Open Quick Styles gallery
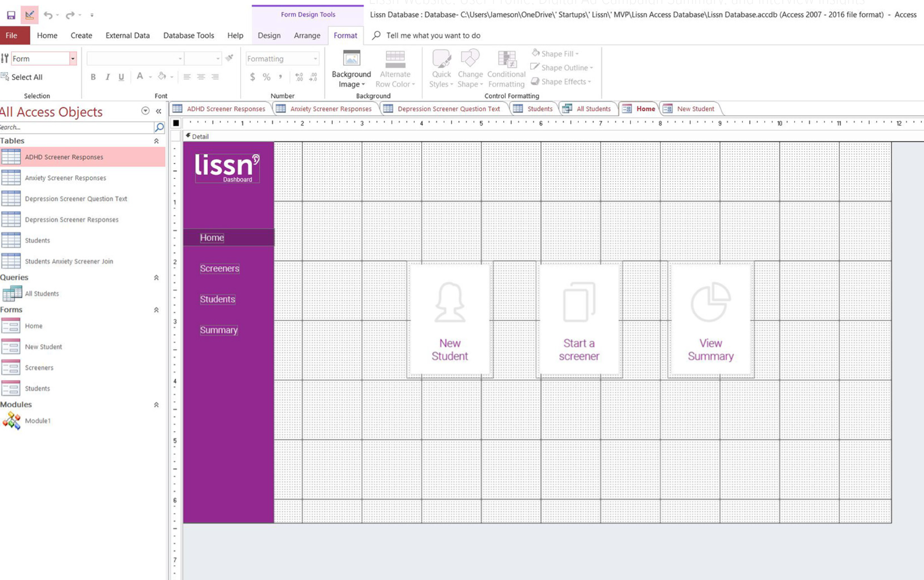Screen dimensions: 924x580 (x=441, y=69)
